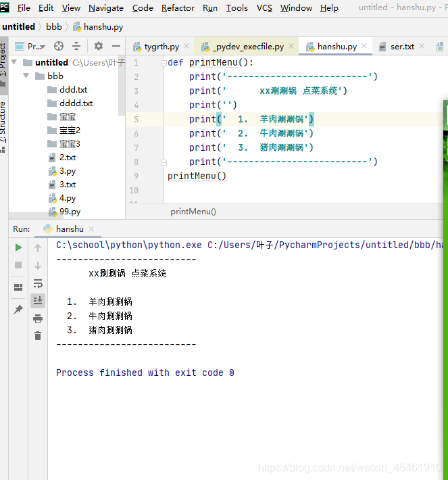Select 3.py in the project tree
This screenshot has width=448, height=480.
pyautogui.click(x=62, y=171)
